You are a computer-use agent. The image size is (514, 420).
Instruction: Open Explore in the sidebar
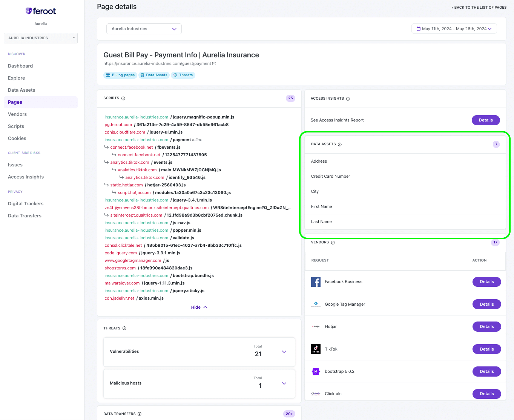17,78
